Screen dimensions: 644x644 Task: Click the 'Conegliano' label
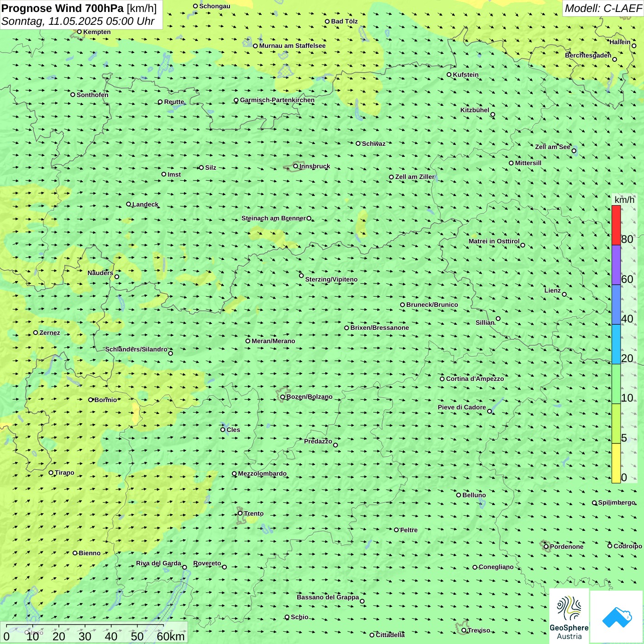click(496, 567)
